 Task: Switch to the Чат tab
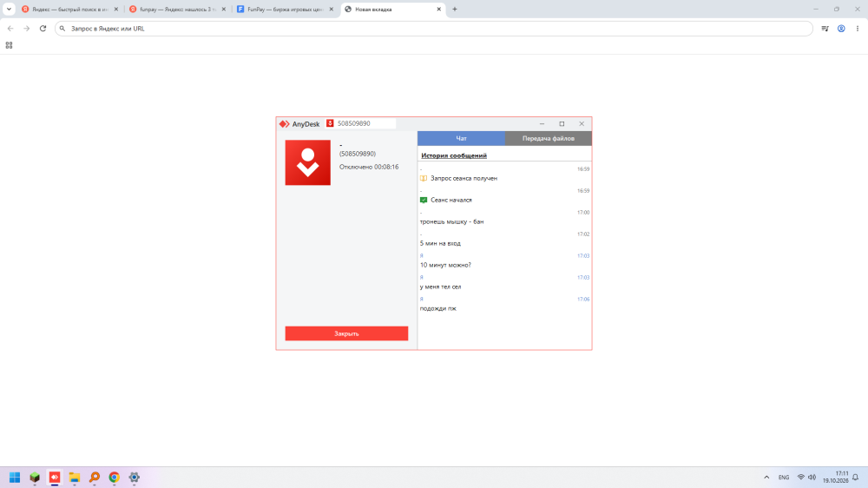point(461,138)
